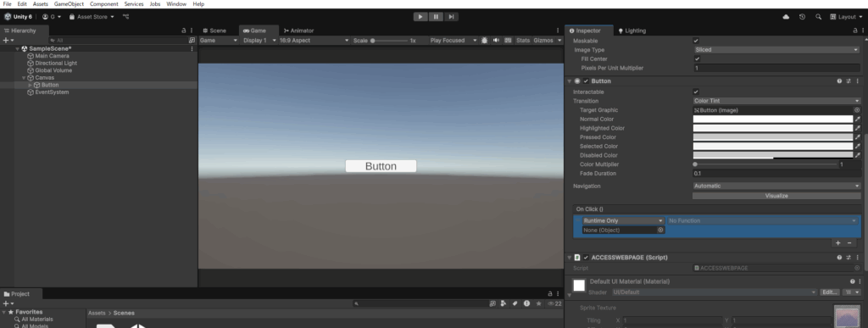The width and height of the screenshot is (868, 328).
Task: Click the Pause button in the toolbar
Action: coord(436,17)
